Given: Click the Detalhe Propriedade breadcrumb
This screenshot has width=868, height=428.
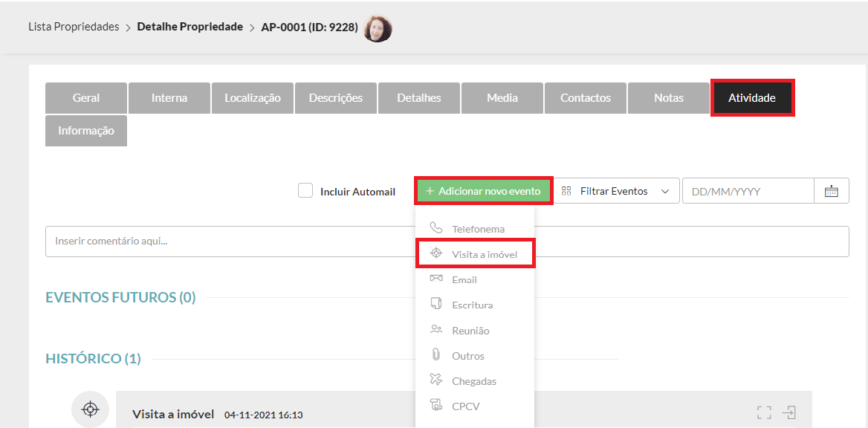Looking at the screenshot, I should point(190,27).
